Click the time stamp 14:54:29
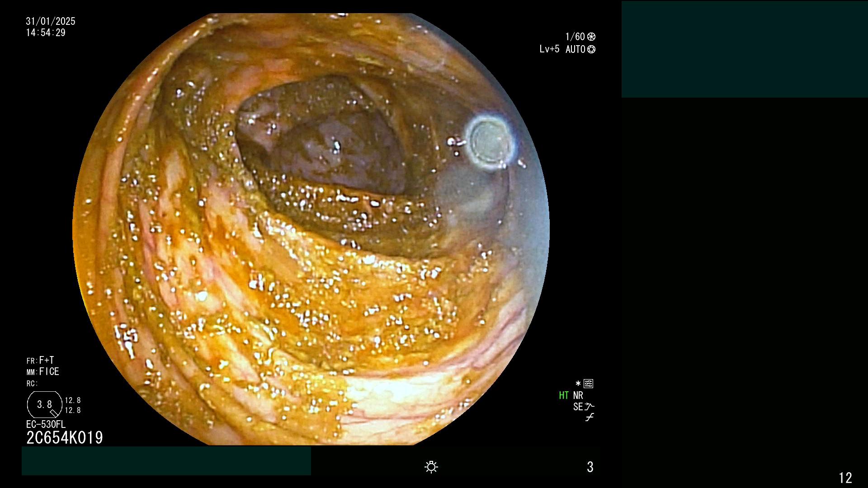The width and height of the screenshot is (868, 488). click(46, 33)
